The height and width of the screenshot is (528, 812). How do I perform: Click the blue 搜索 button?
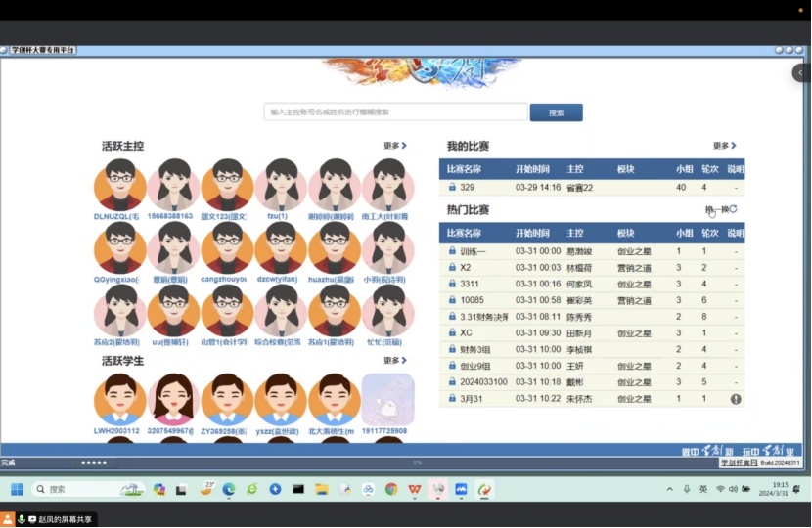tap(556, 112)
